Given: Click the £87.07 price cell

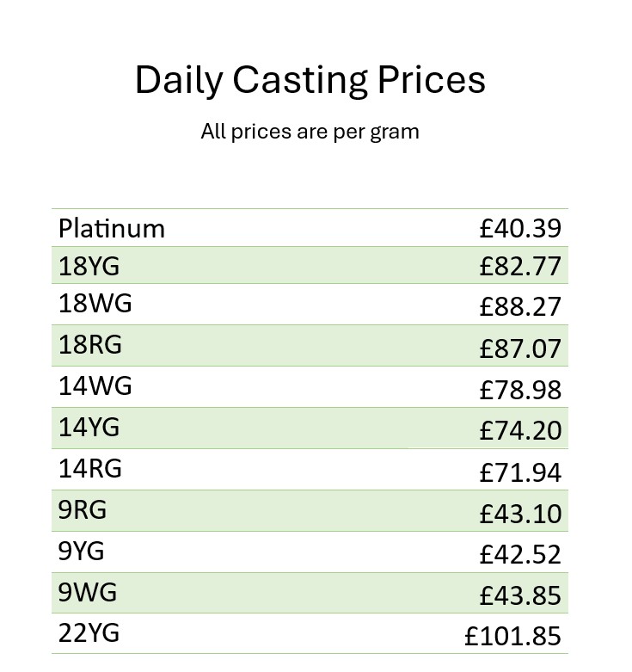Looking at the screenshot, I should point(520,348).
